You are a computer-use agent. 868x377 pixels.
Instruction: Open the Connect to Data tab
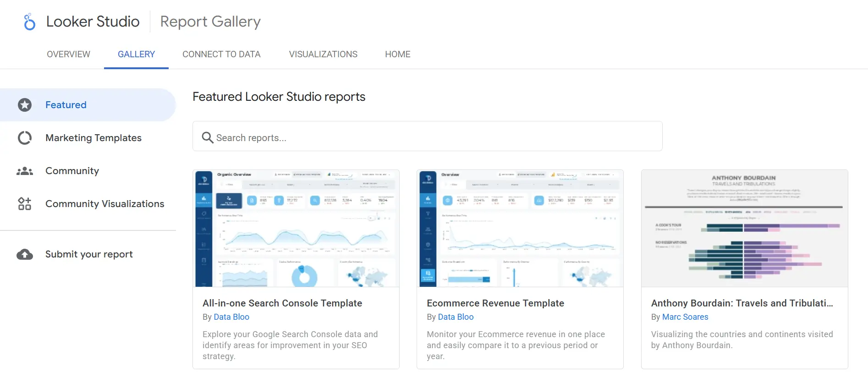pos(221,54)
